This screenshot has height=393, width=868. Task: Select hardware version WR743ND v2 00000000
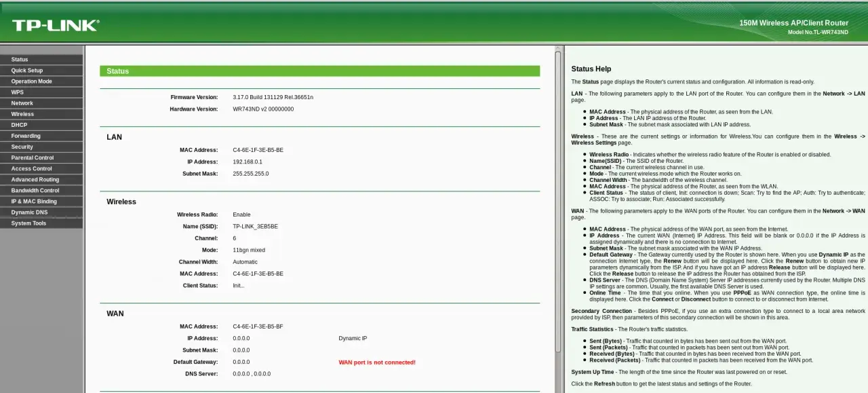(x=263, y=109)
